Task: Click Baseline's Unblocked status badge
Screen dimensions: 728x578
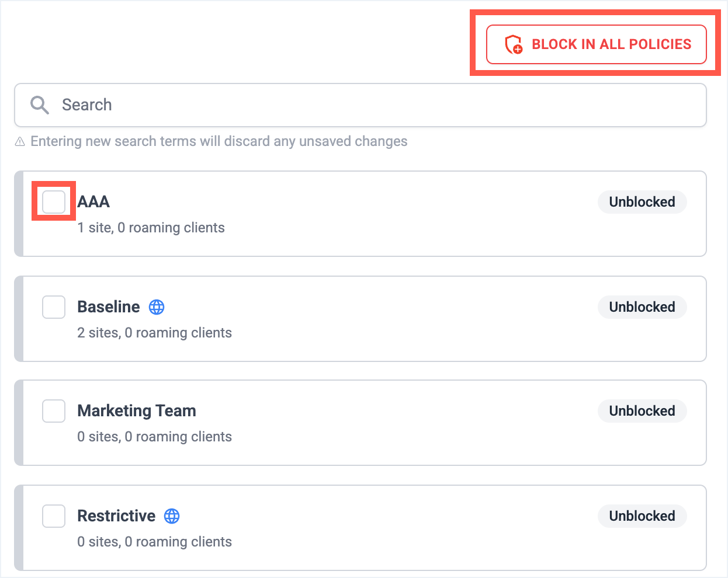Action: 642,307
